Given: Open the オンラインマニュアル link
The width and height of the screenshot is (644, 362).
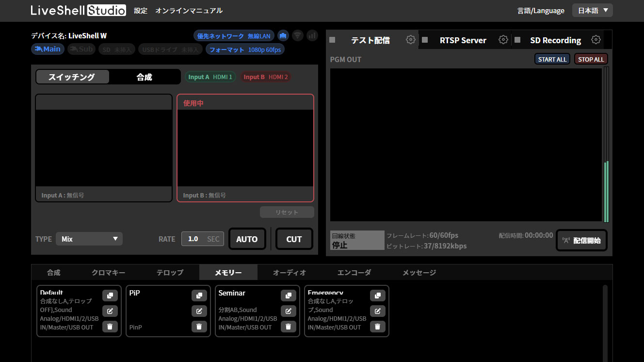Looking at the screenshot, I should [189, 11].
